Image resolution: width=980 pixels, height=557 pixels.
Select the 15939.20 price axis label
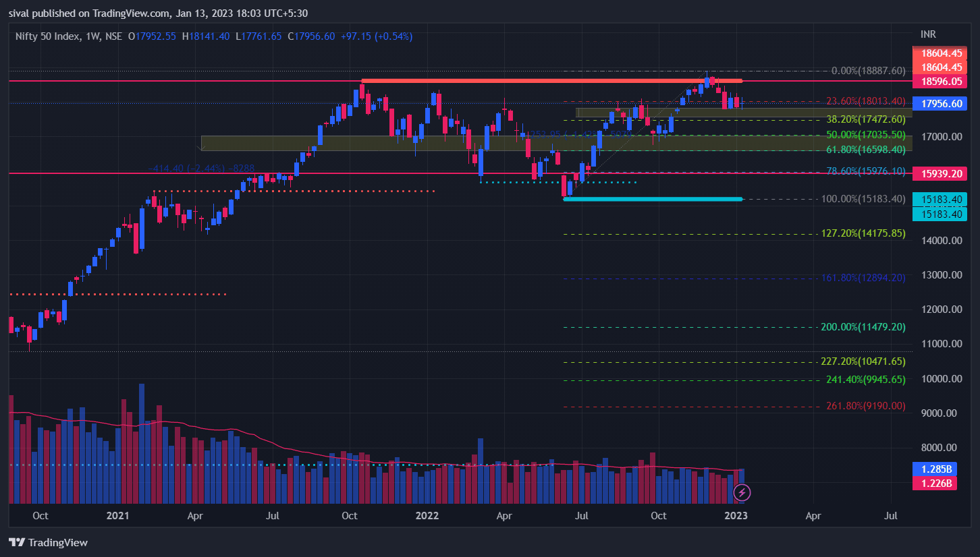[x=939, y=173]
